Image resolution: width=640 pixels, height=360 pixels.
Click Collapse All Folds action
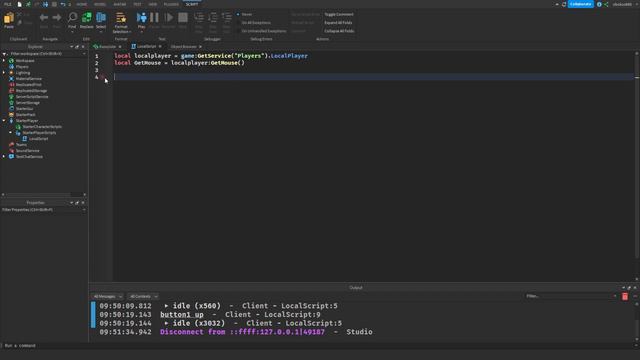click(339, 31)
